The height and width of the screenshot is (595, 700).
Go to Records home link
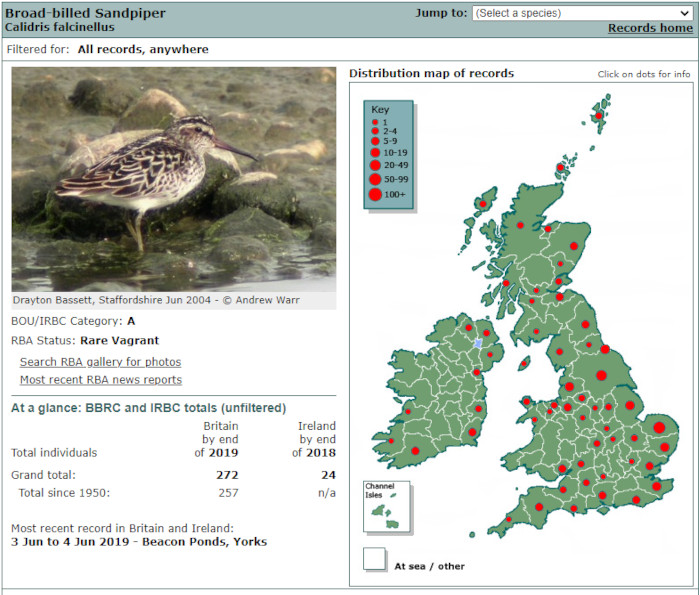(x=650, y=28)
